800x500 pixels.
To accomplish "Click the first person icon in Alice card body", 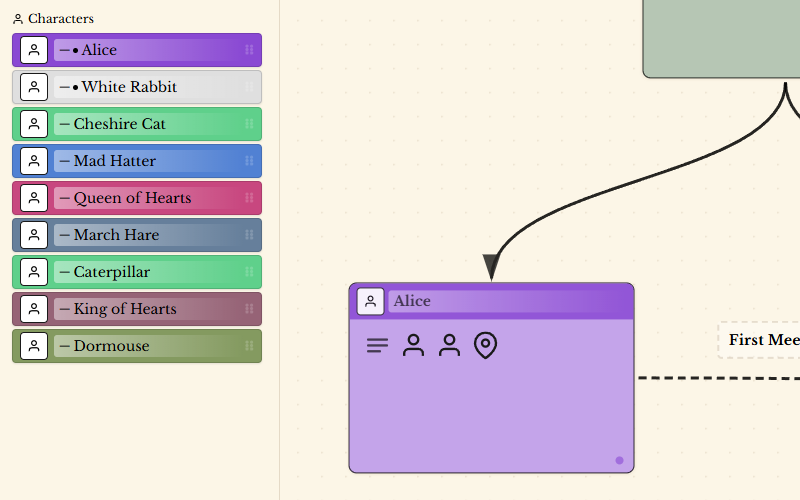I will click(413, 346).
